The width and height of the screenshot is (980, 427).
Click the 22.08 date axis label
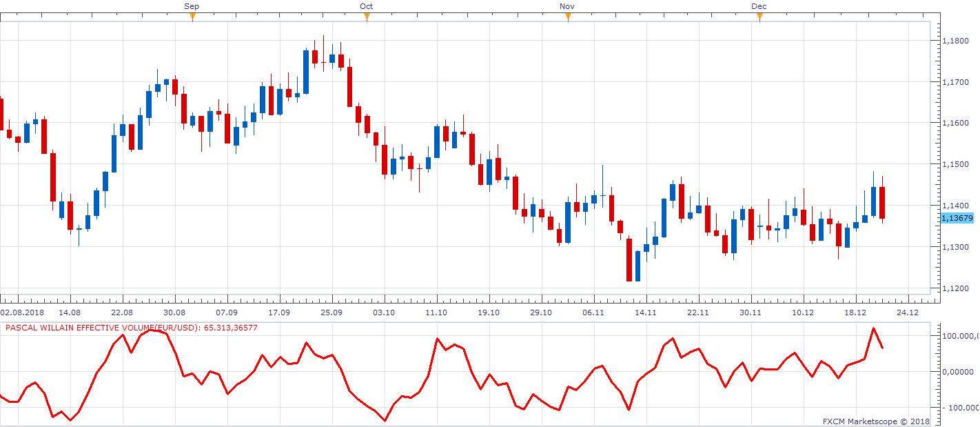[x=122, y=312]
